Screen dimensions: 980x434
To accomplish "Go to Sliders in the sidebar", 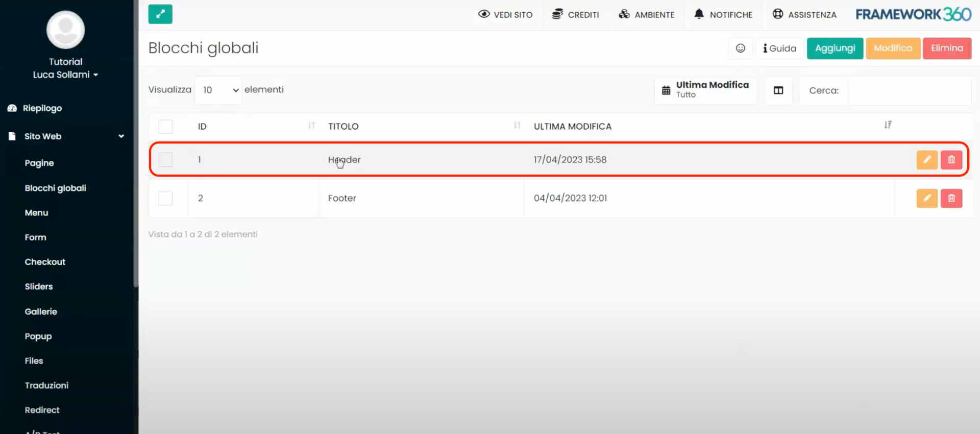I will [39, 286].
